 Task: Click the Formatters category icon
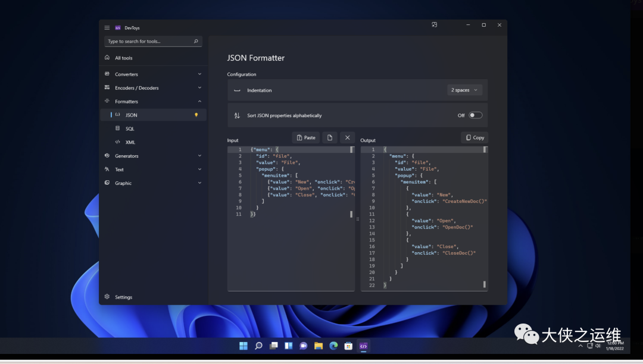tap(107, 101)
